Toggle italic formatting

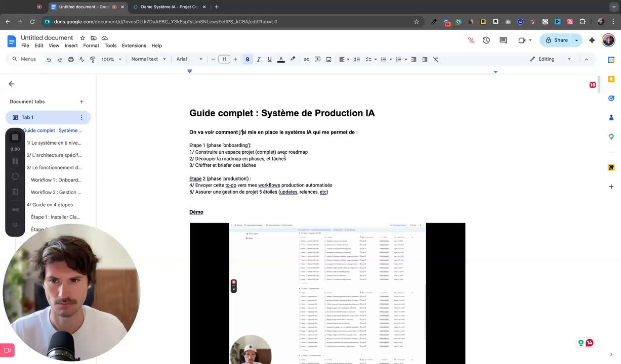pyautogui.click(x=259, y=59)
